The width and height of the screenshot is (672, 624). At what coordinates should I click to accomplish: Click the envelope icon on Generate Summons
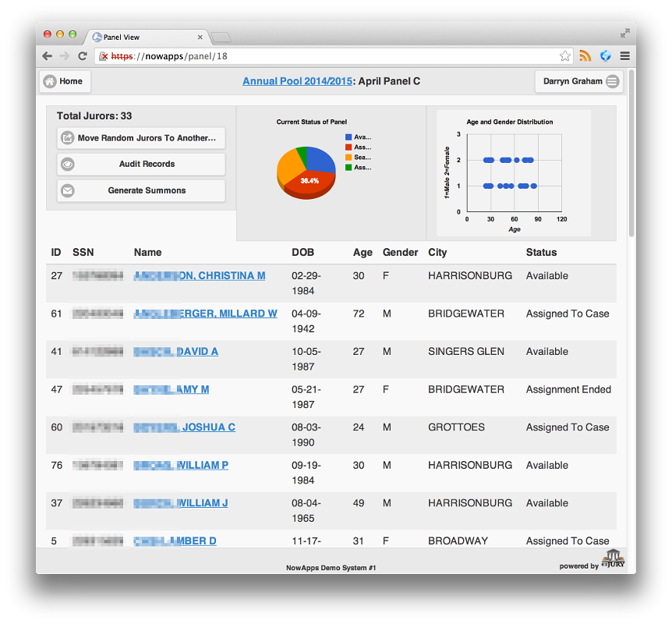(x=68, y=190)
